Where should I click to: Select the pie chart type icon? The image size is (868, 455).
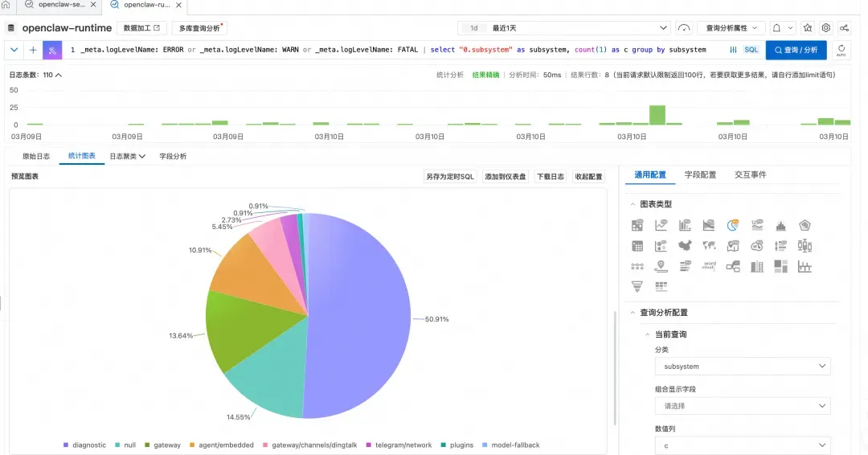(733, 225)
